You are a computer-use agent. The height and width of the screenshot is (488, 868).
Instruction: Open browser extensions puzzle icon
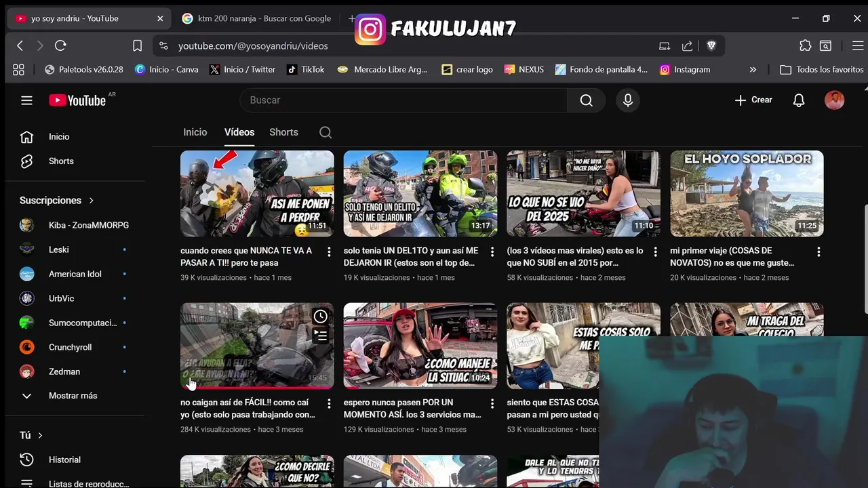coord(805,45)
